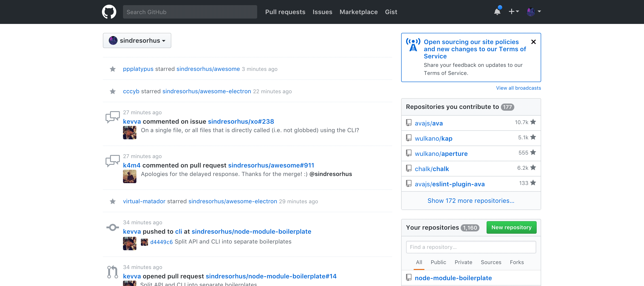This screenshot has height=286, width=644.
Task: Click star icon beside virtual-matador event
Action: pyautogui.click(x=113, y=201)
